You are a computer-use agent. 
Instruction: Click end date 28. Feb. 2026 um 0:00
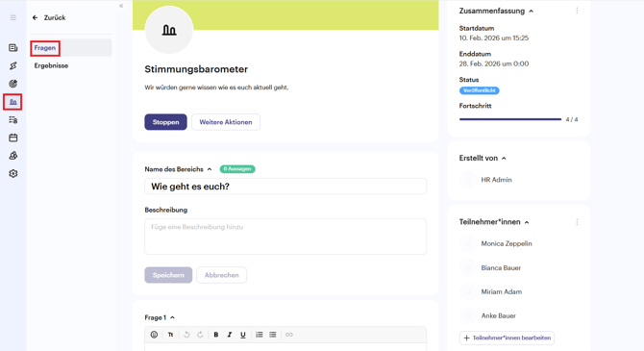tap(494, 63)
